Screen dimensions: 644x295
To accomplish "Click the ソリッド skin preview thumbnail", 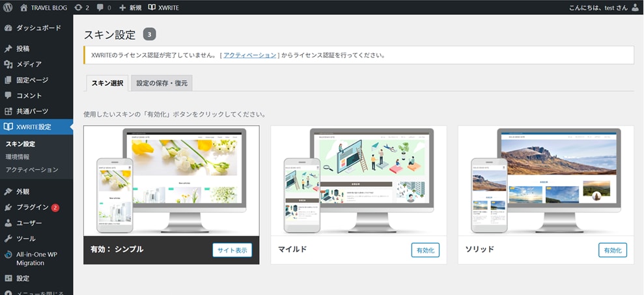I will (546, 181).
